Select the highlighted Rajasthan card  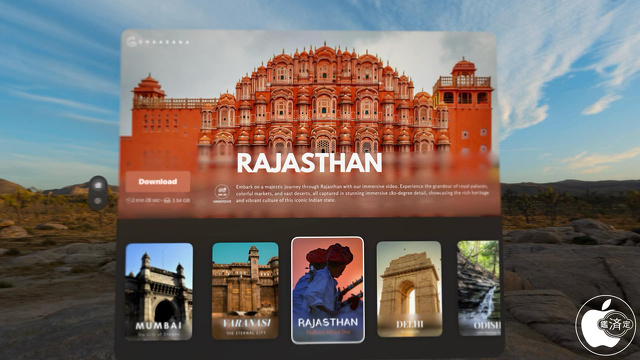(327, 290)
